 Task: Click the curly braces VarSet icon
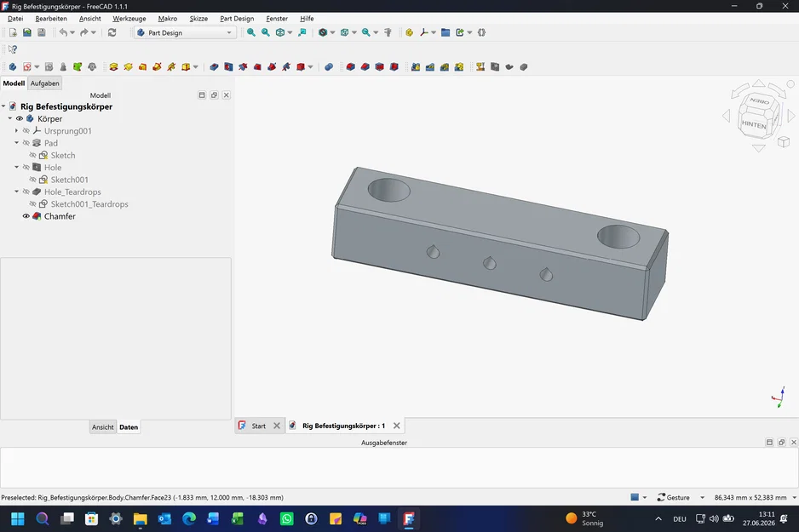tap(481, 32)
